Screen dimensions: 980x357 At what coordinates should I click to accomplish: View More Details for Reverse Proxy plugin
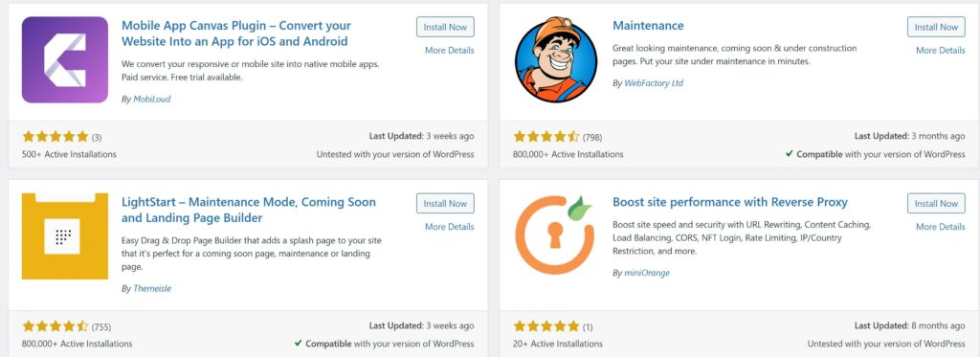point(941,226)
